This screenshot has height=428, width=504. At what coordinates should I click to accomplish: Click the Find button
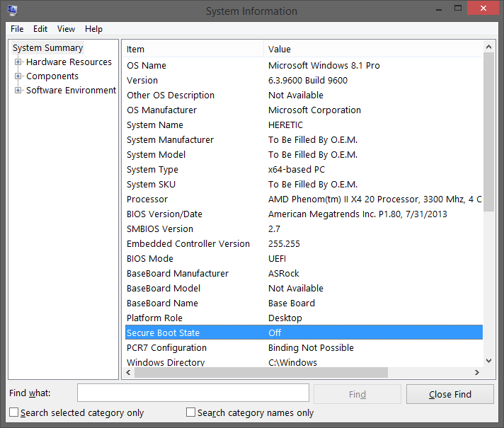357,394
